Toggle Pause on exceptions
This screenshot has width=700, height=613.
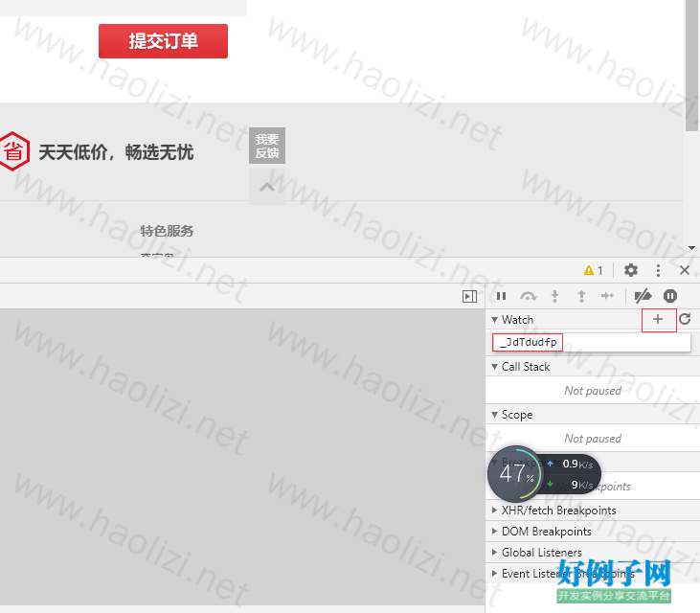click(x=671, y=297)
